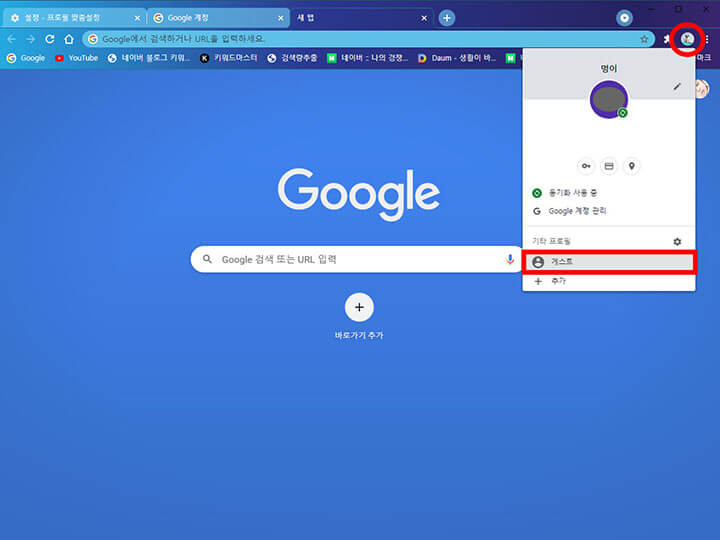The height and width of the screenshot is (540, 720).
Task: Click the Google search box
Action: click(x=357, y=259)
